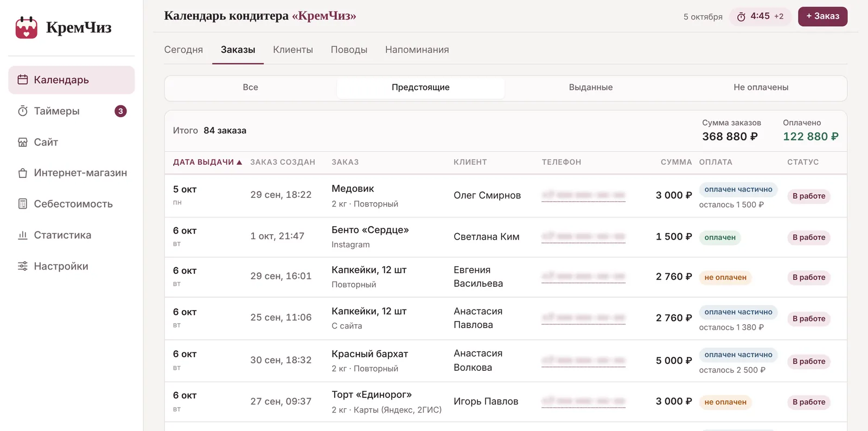Click Олег Смирнов's blurred phone number

pos(583,195)
